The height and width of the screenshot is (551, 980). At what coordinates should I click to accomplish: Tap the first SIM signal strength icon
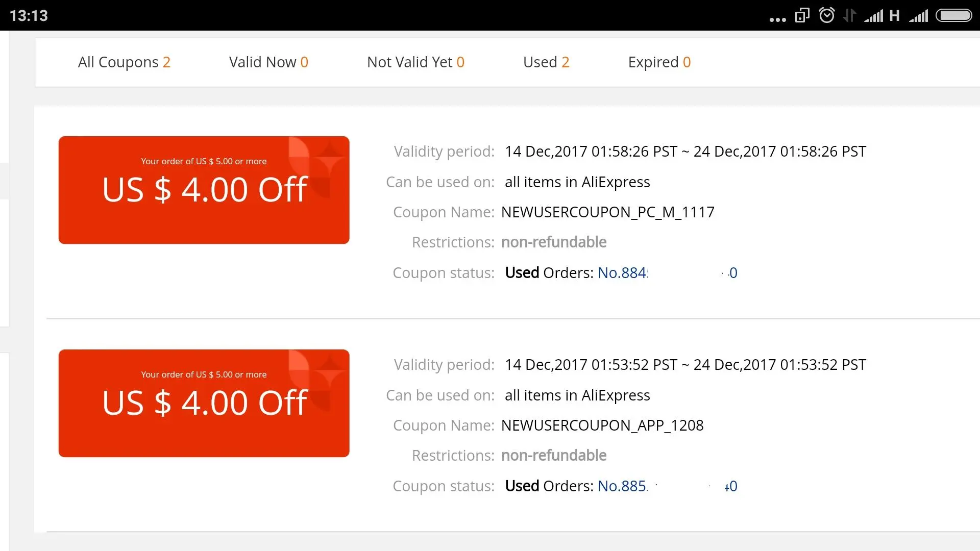point(873,16)
